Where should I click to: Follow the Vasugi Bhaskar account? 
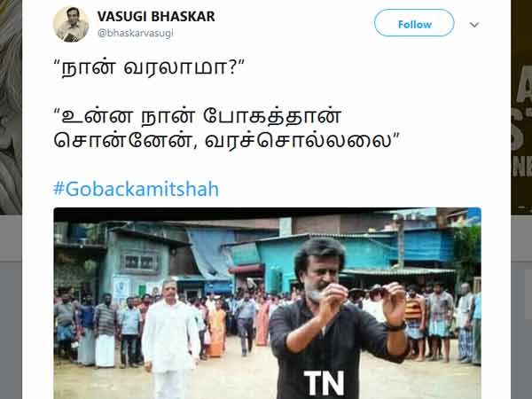point(414,23)
